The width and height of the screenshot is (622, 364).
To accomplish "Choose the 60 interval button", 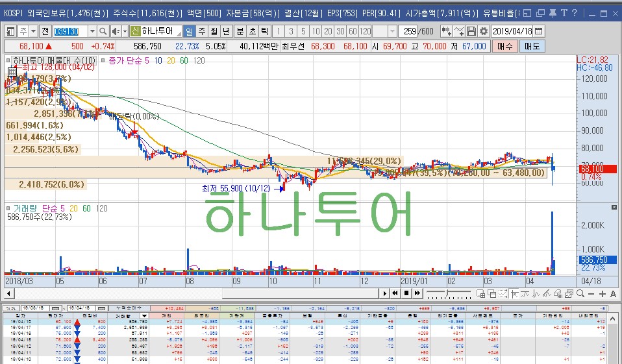I will click(x=353, y=31).
